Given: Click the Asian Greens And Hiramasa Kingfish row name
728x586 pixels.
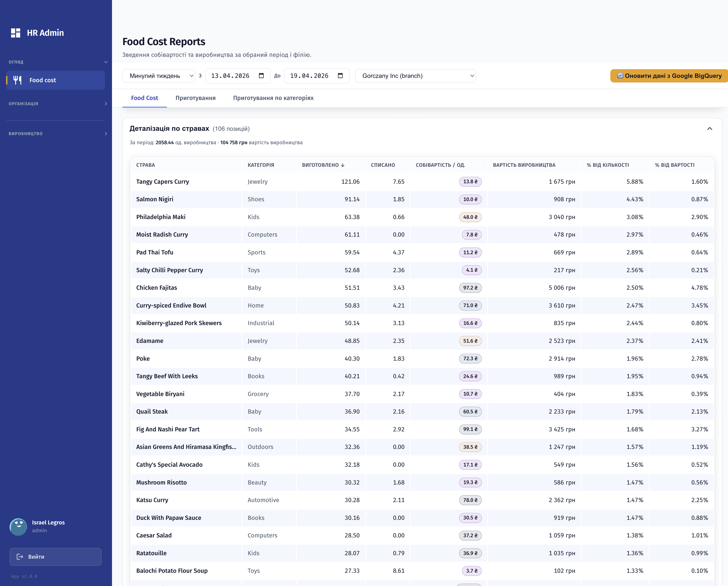Looking at the screenshot, I should pyautogui.click(x=186, y=447).
